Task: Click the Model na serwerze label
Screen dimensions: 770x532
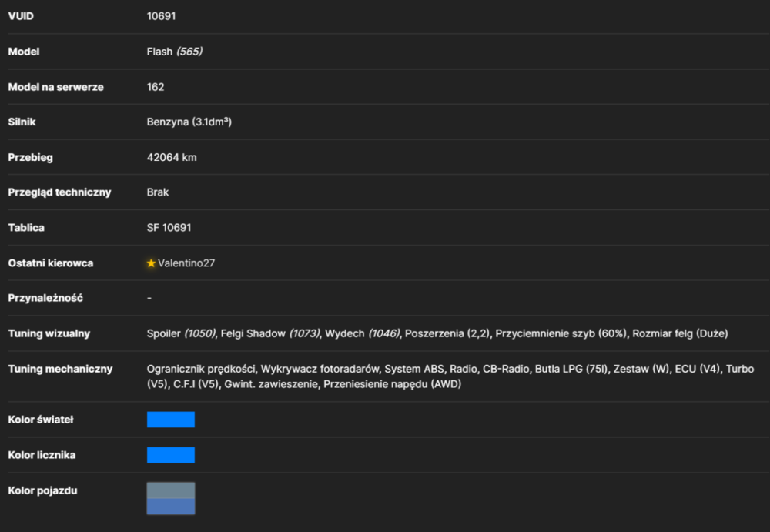Action: click(x=56, y=87)
